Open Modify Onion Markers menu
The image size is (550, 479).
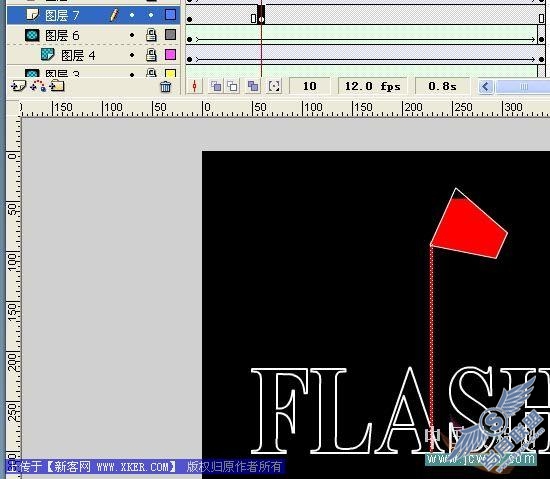(x=274, y=86)
